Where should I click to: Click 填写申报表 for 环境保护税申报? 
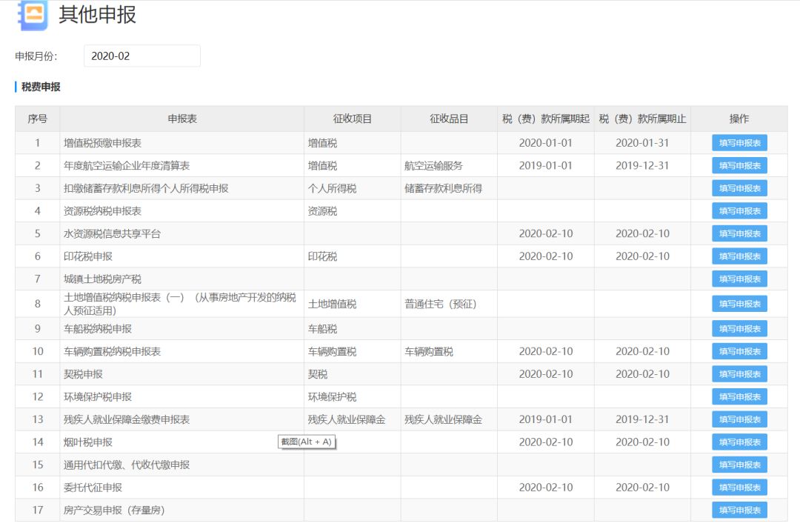(x=739, y=396)
